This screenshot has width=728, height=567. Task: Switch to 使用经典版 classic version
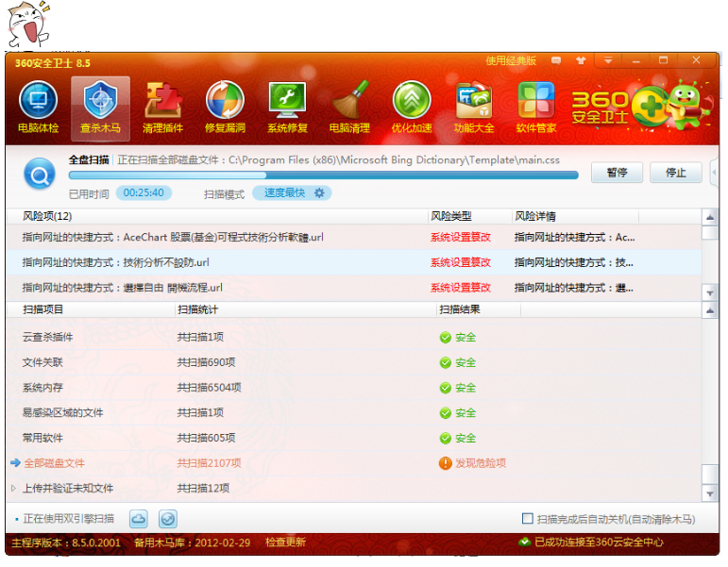tap(511, 60)
